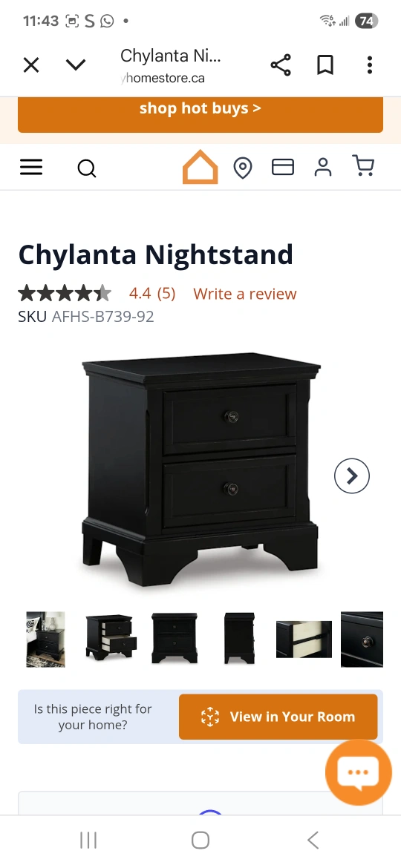Viewport: 401px width, 868px height.
Task: Open the browser three-dot overflow menu
Action: click(x=369, y=65)
